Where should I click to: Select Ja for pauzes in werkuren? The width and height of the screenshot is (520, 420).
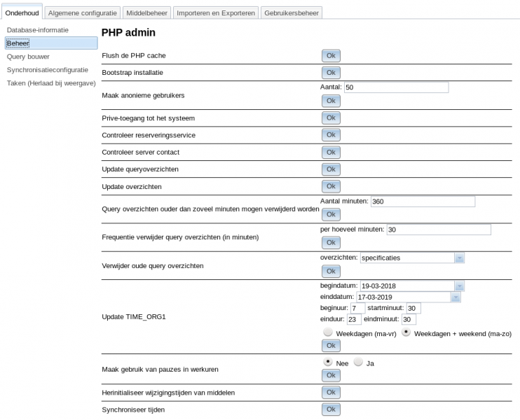[x=358, y=362]
